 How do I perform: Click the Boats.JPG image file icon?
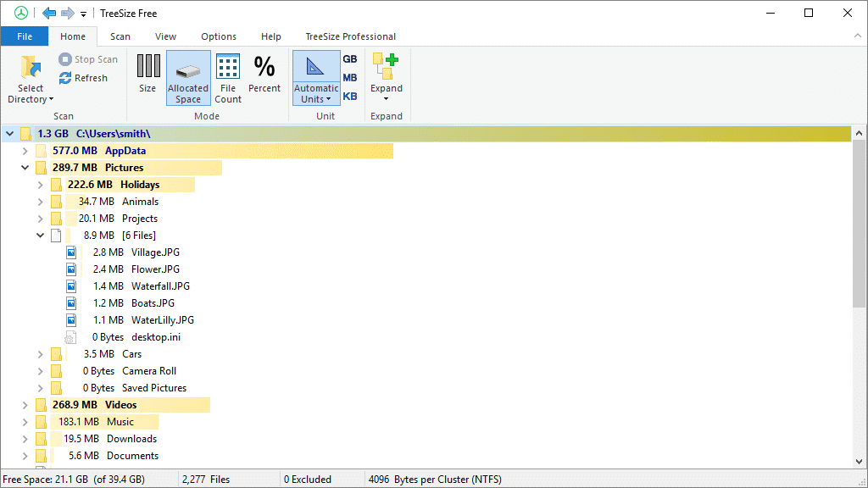[x=71, y=303]
